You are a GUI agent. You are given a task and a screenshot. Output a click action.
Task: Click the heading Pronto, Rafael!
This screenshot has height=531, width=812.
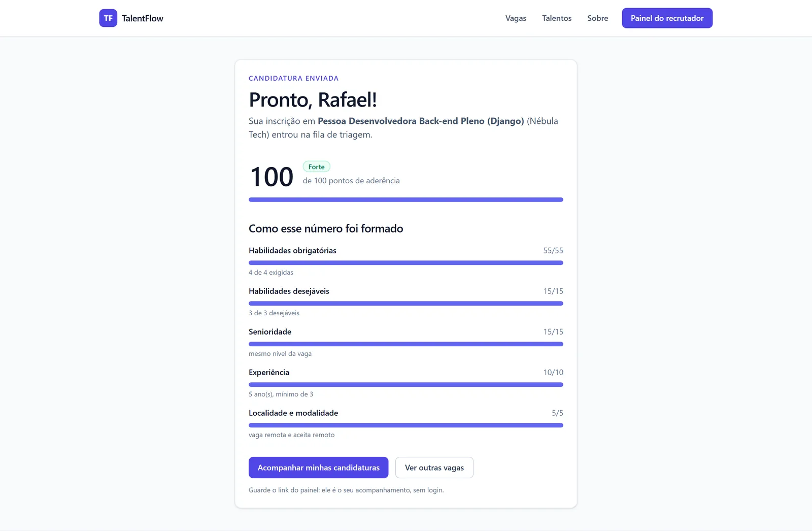pos(313,100)
